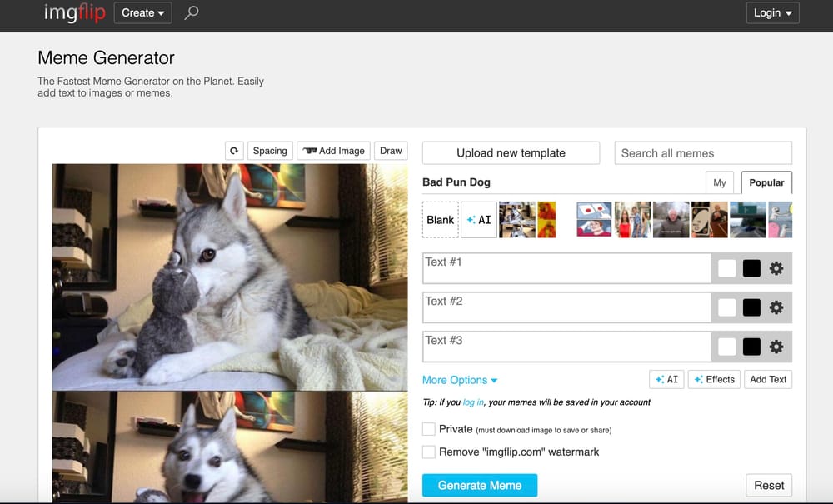Image resolution: width=833 pixels, height=504 pixels.
Task: Click the AI caption generator button
Action: pos(666,379)
